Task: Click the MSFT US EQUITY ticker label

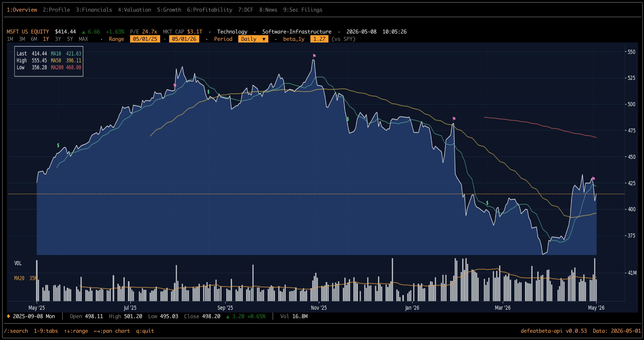Action: (28, 32)
